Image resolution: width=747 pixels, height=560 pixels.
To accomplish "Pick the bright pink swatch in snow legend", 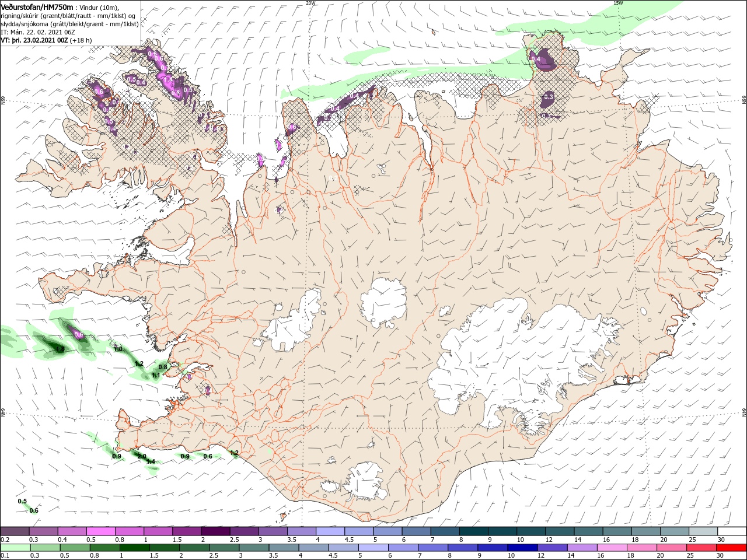I will (100, 531).
